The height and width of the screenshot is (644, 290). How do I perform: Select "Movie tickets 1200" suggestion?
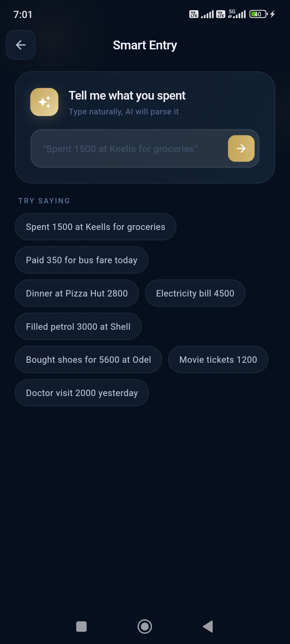tap(218, 360)
